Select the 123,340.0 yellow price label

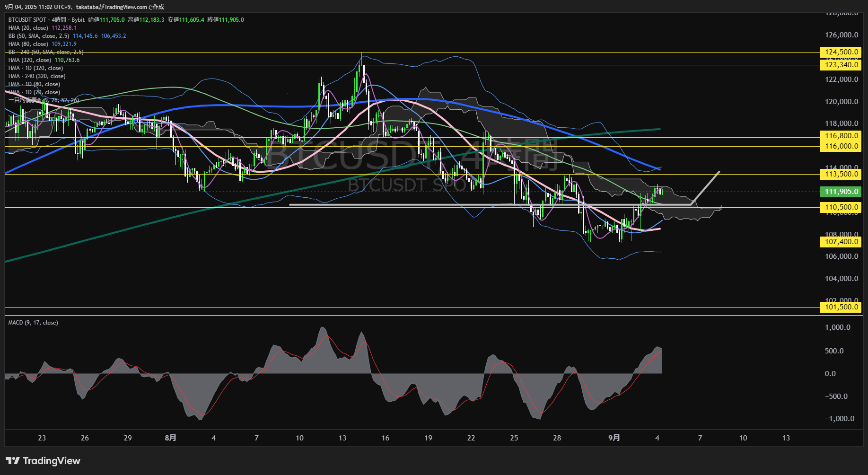[841, 65]
